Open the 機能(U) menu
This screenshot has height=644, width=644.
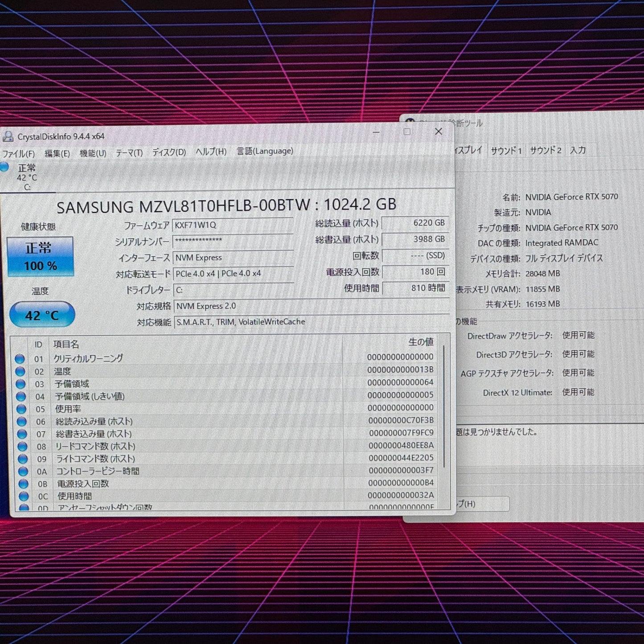click(x=93, y=153)
